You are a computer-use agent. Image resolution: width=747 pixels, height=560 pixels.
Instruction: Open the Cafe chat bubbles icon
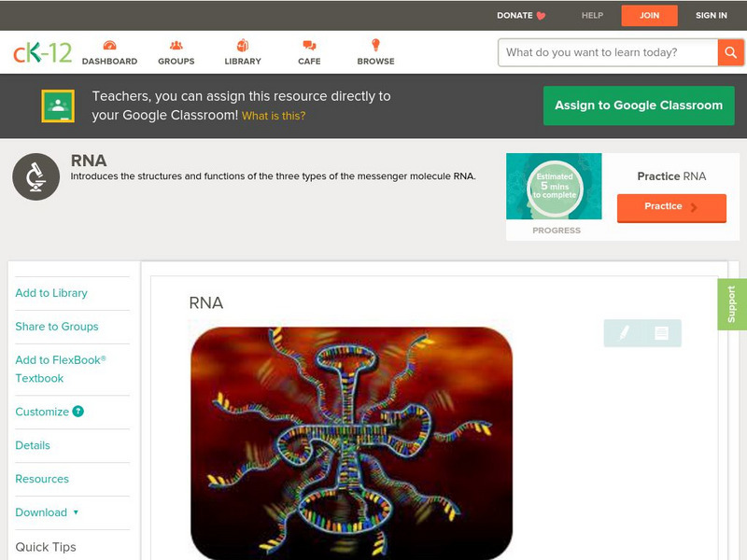(x=309, y=45)
